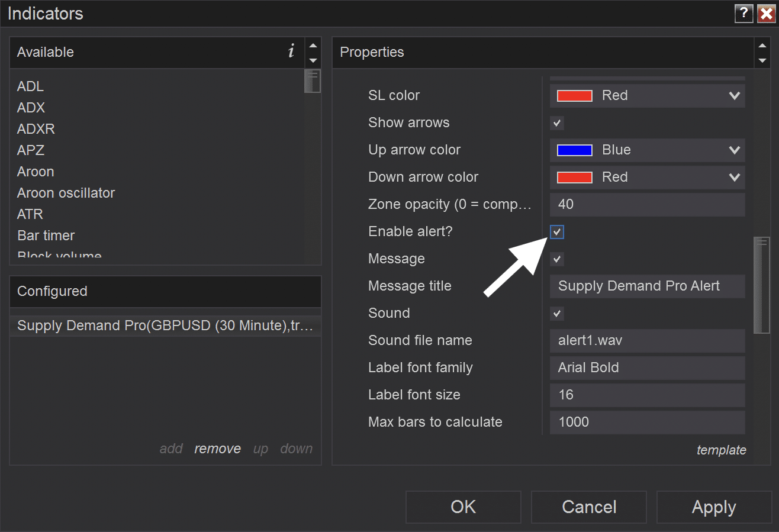Select the configured Supply Demand Pro indicator

coord(165,326)
